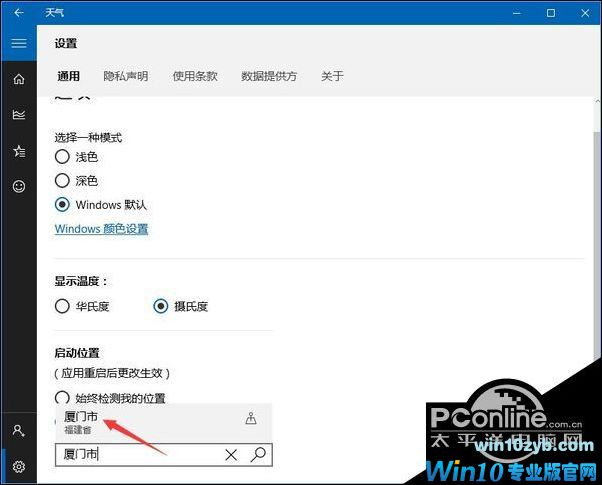The height and width of the screenshot is (485, 602).
Task: Minimize the 天气 window
Action: click(x=516, y=13)
